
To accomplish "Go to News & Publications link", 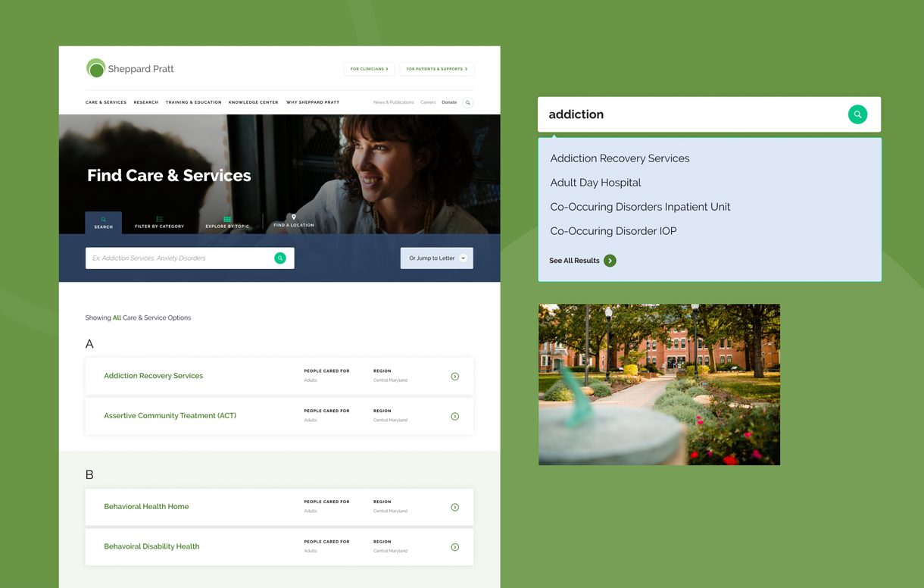I will point(394,102).
